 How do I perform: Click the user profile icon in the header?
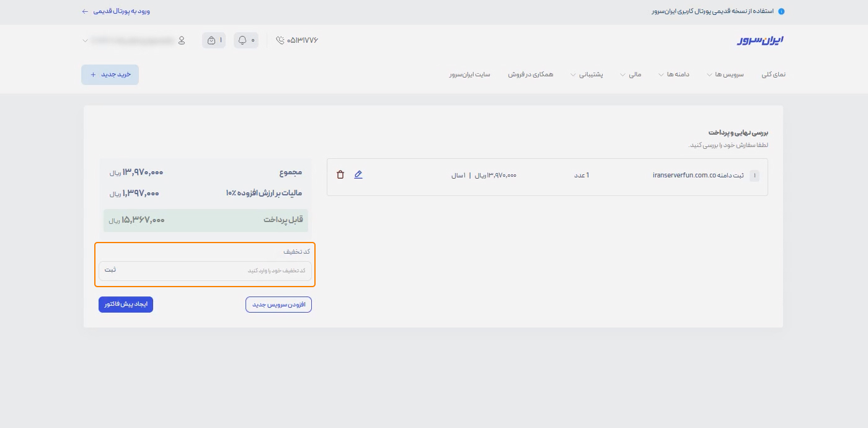[x=180, y=40]
